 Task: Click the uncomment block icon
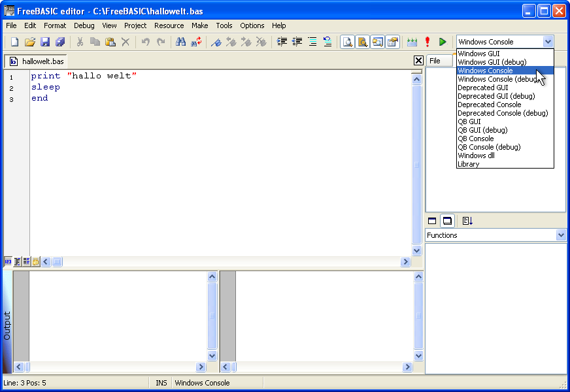point(327,42)
